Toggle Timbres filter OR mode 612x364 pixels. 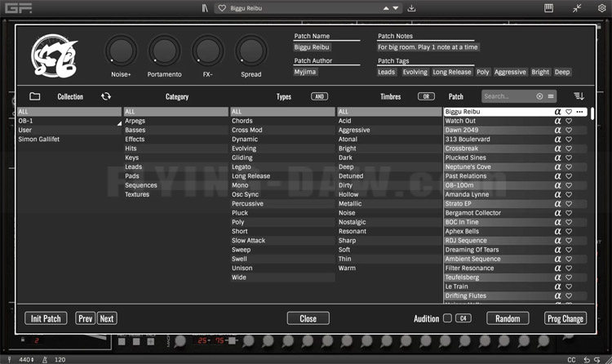[x=426, y=96]
